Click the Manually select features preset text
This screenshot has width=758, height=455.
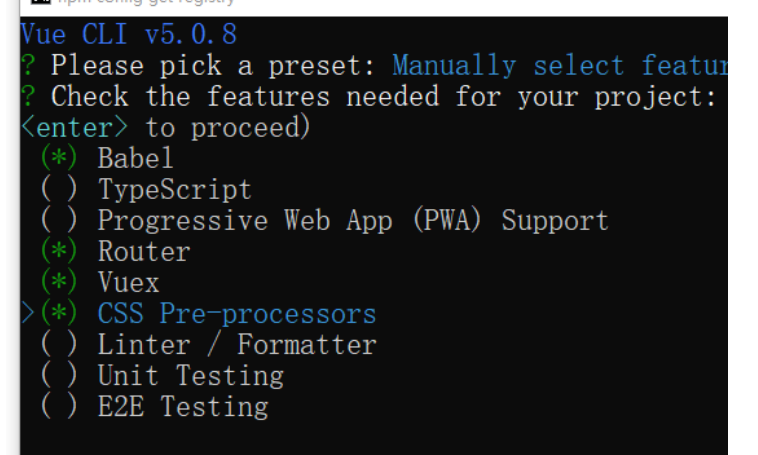(x=560, y=66)
